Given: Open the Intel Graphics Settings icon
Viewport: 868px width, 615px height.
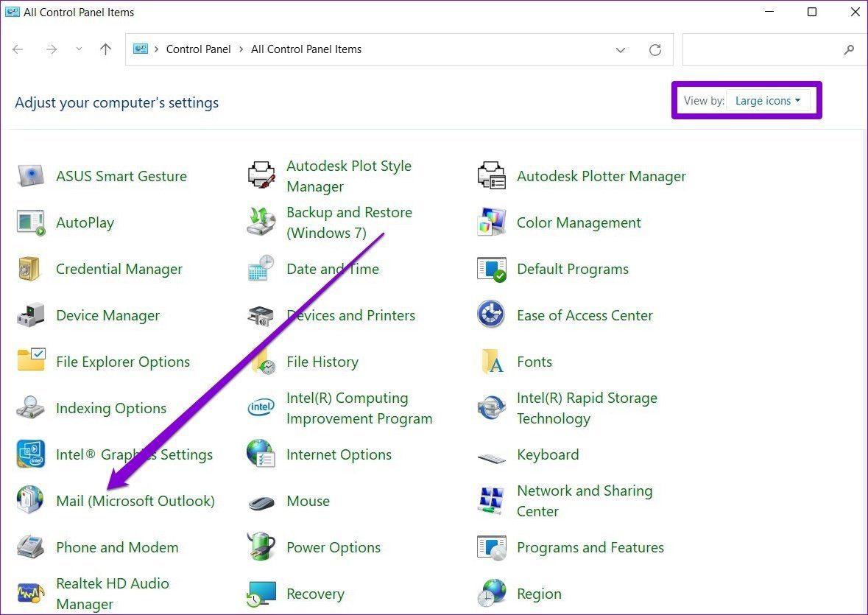Looking at the screenshot, I should [30, 454].
